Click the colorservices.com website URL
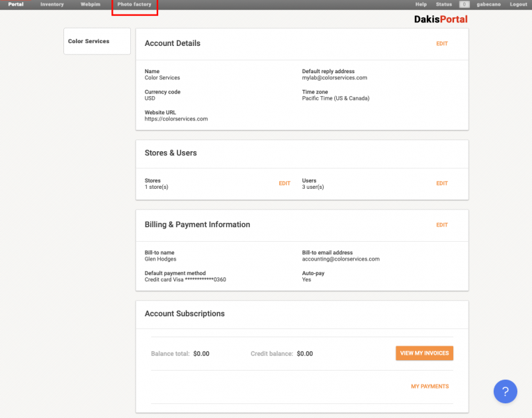 (x=176, y=119)
